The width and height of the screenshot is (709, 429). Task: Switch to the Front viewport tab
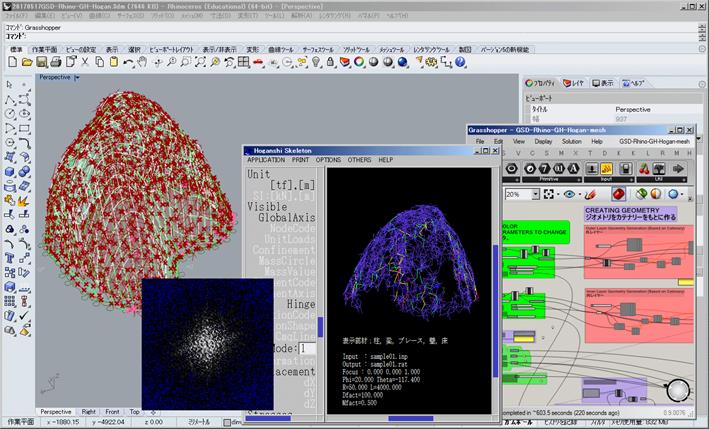point(112,412)
